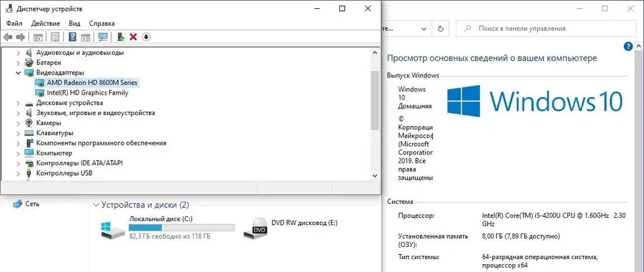Select AMD Radeon HD 8600M Series device

(x=92, y=83)
